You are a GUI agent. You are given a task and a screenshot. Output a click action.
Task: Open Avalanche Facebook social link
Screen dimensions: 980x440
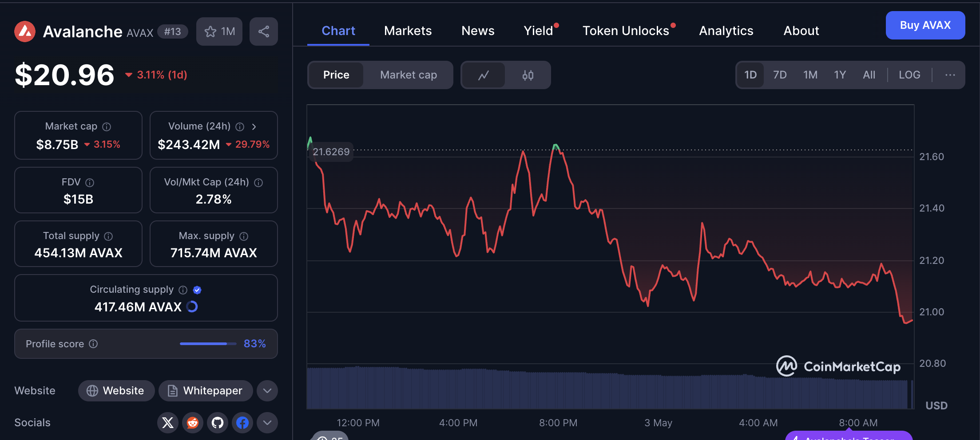click(x=242, y=423)
